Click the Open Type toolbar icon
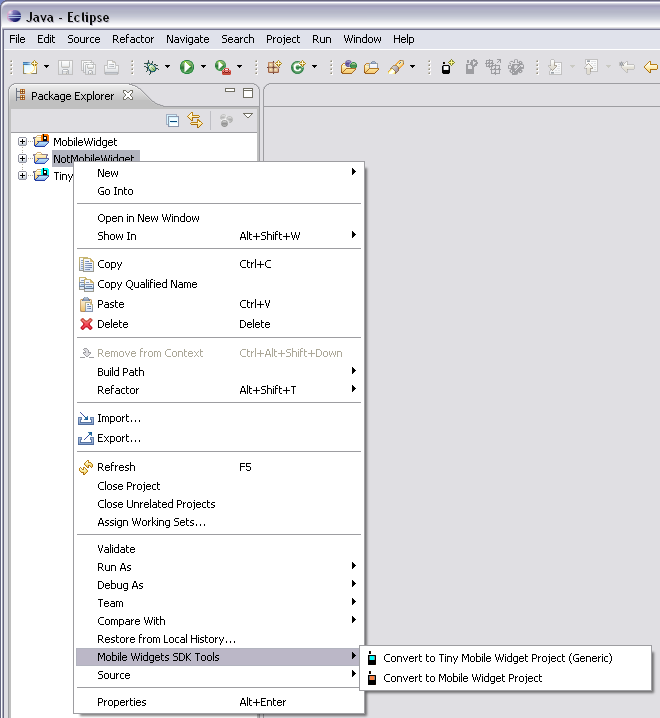This screenshot has width=660, height=718. click(349, 67)
